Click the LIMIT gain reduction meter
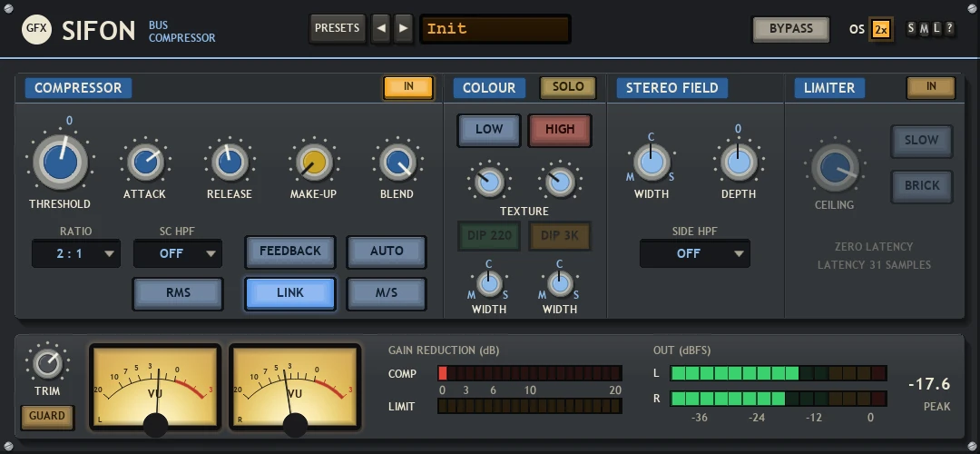980x454 pixels. point(529,406)
